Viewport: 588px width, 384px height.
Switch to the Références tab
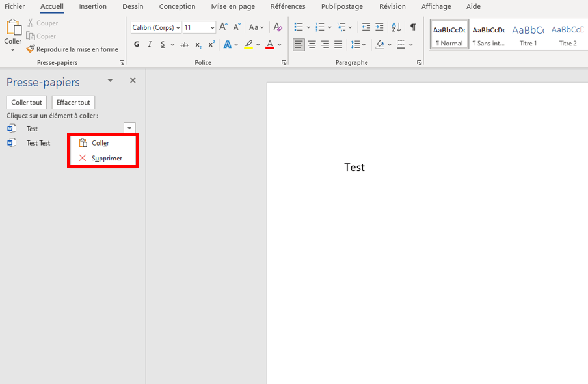point(287,6)
